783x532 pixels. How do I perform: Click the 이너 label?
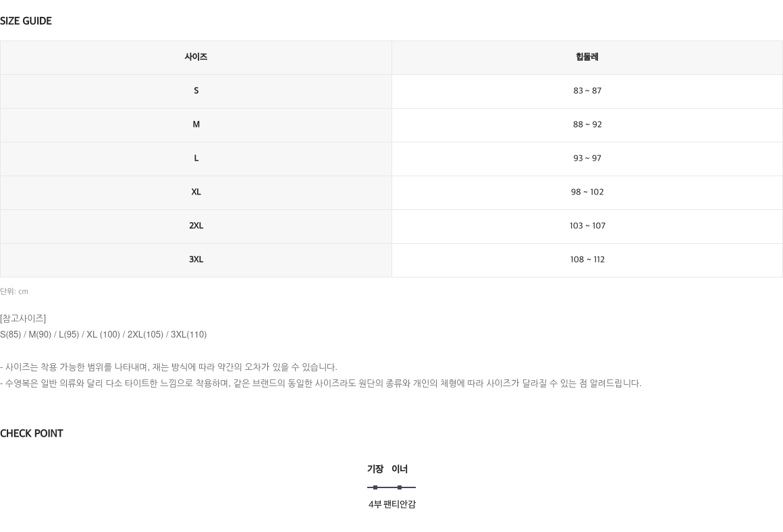tap(400, 469)
